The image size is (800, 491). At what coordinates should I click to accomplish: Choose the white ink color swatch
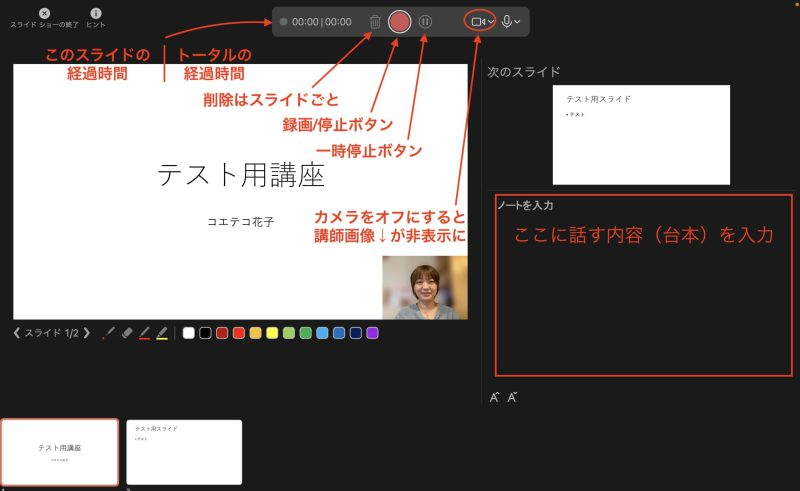tap(188, 333)
